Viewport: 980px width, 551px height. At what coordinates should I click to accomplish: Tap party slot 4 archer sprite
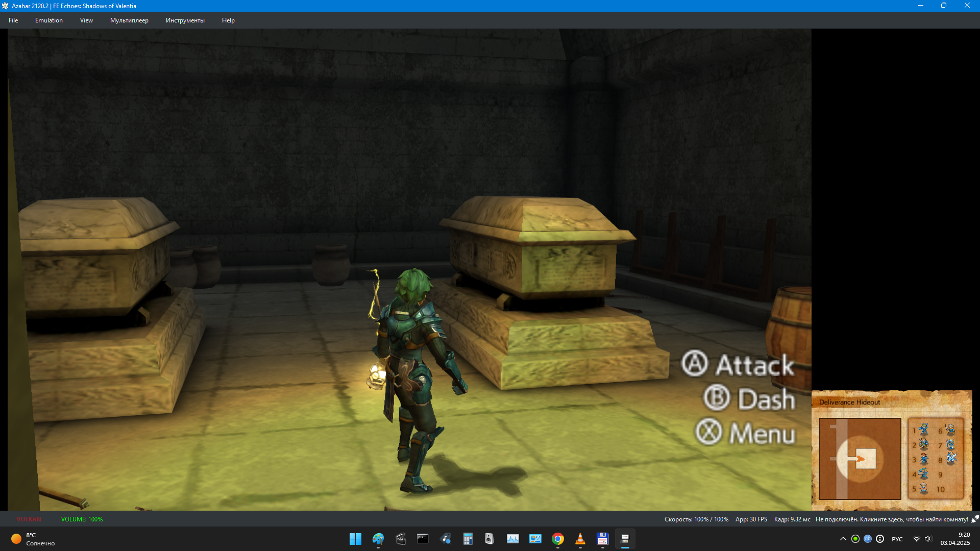coord(924,474)
